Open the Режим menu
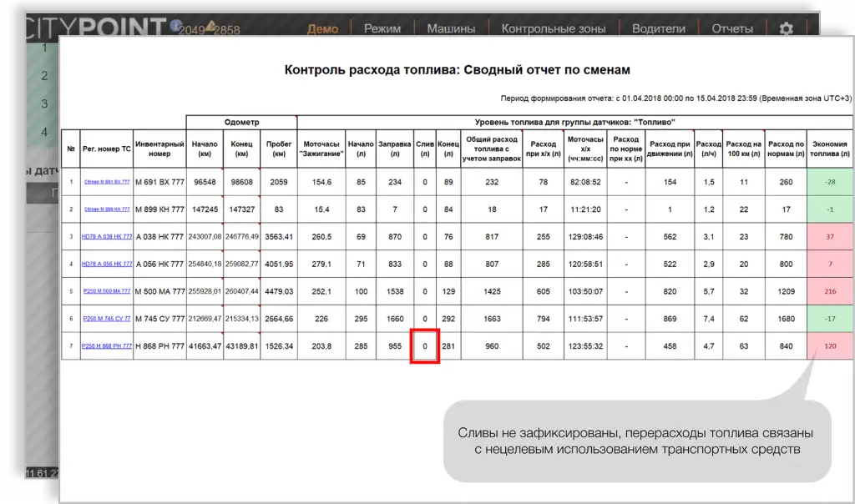This screenshot has height=504, width=855. [383, 28]
